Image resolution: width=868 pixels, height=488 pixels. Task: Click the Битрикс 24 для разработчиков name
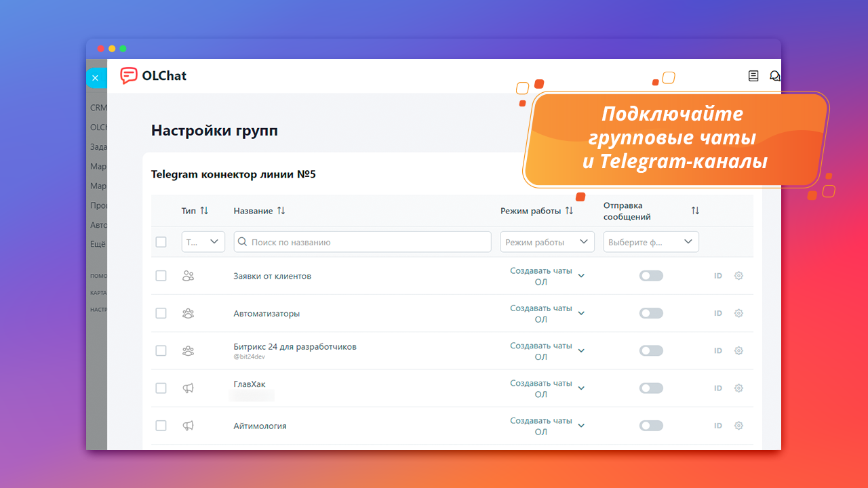295,346
